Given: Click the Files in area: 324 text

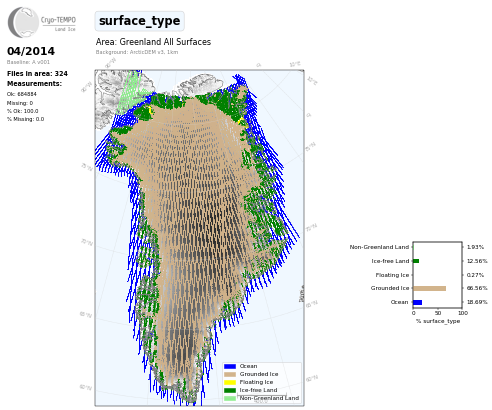Looking at the screenshot, I should click(x=37, y=74).
